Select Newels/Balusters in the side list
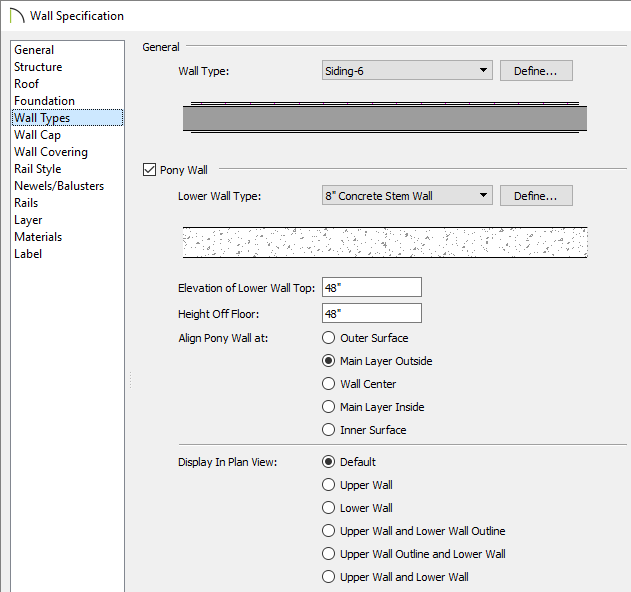Screen dimensions: 631x592 [x=59, y=186]
